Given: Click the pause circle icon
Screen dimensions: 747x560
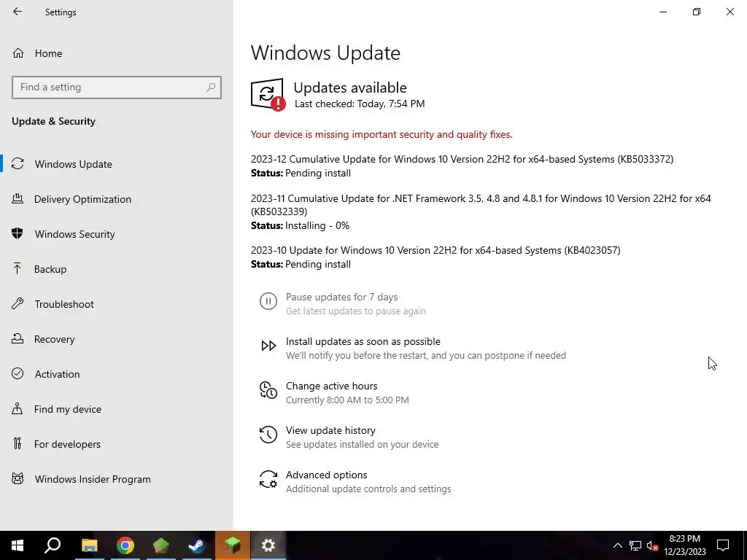Looking at the screenshot, I should tap(268, 301).
